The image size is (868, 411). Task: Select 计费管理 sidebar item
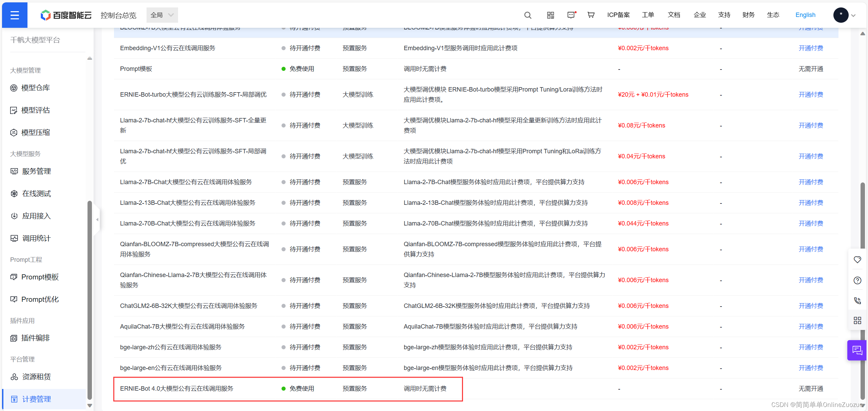click(x=44, y=399)
